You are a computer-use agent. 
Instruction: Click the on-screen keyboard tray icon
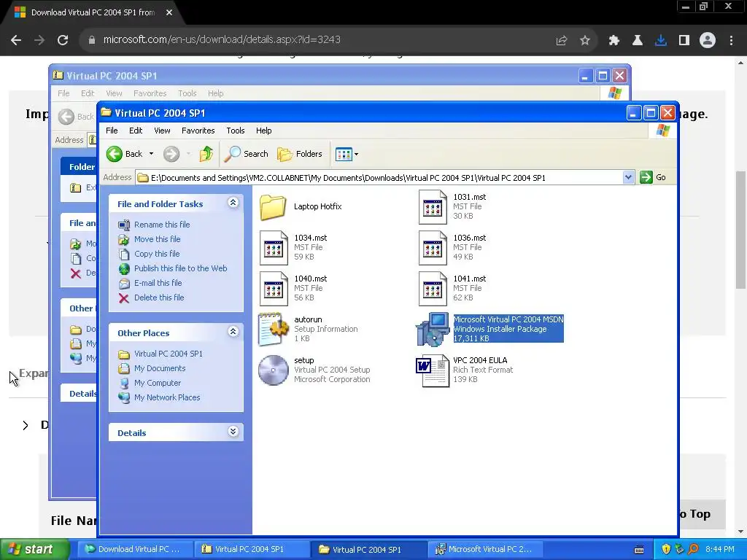(639, 550)
